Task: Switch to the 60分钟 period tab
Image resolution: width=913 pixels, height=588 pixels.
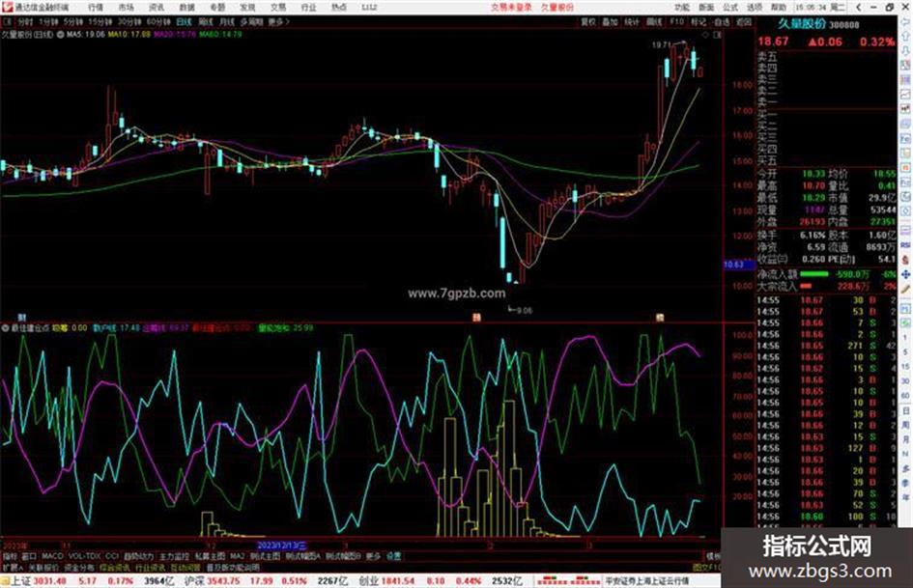Action: pyautogui.click(x=158, y=21)
